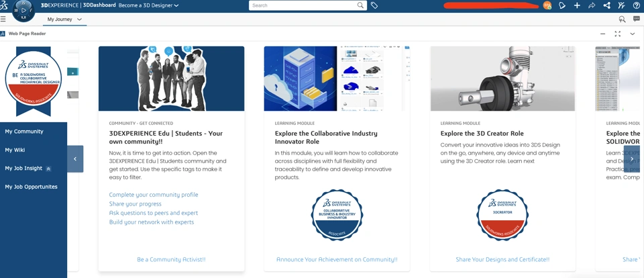Click Explore the Collaborative Industry Innovator Role title
The height and width of the screenshot is (278, 644).
point(326,138)
